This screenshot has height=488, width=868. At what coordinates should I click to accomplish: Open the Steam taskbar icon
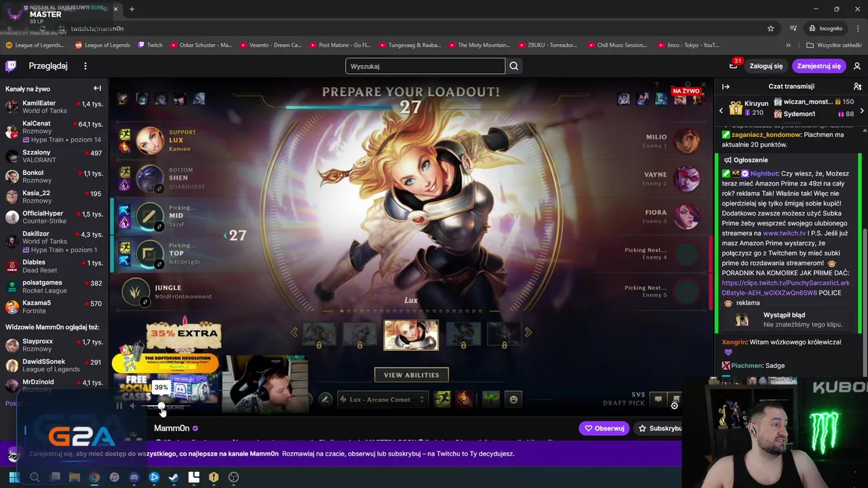[174, 477]
